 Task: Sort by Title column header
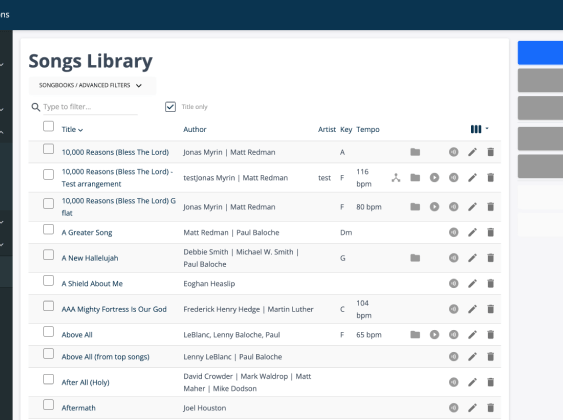pyautogui.click(x=72, y=130)
